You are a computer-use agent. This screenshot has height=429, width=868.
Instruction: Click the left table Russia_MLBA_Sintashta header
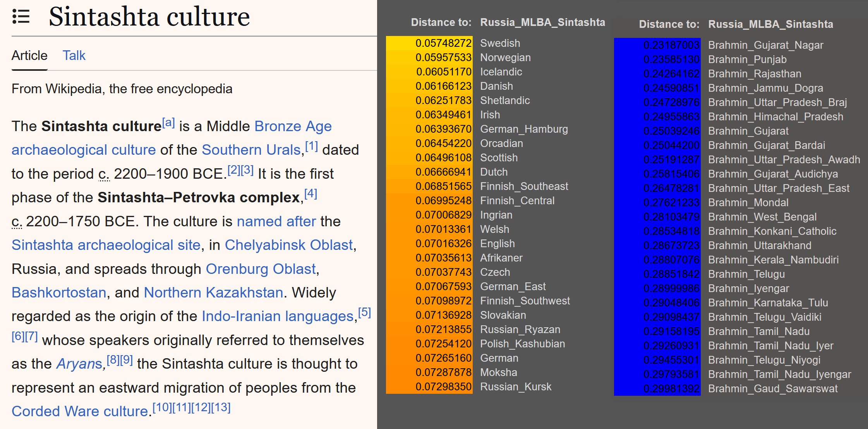(x=542, y=22)
